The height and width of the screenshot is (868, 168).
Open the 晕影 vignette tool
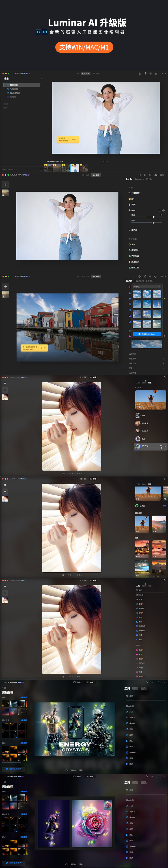[139, 639]
